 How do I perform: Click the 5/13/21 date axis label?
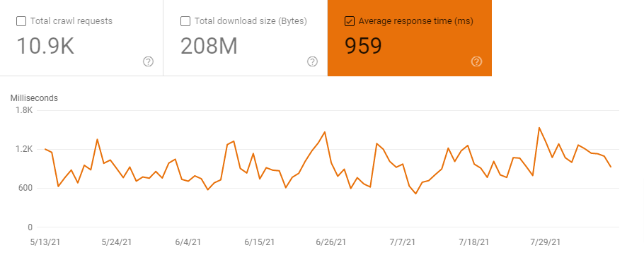(45, 242)
